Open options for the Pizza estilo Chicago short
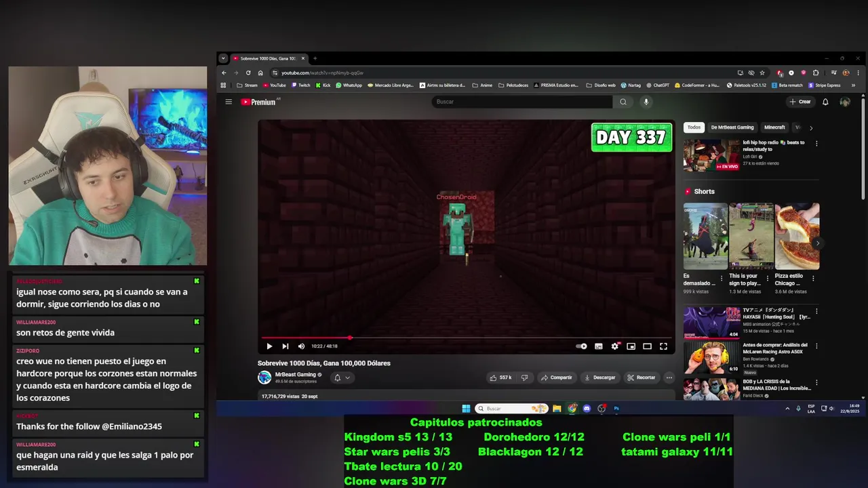This screenshot has height=488, width=868. click(x=813, y=278)
